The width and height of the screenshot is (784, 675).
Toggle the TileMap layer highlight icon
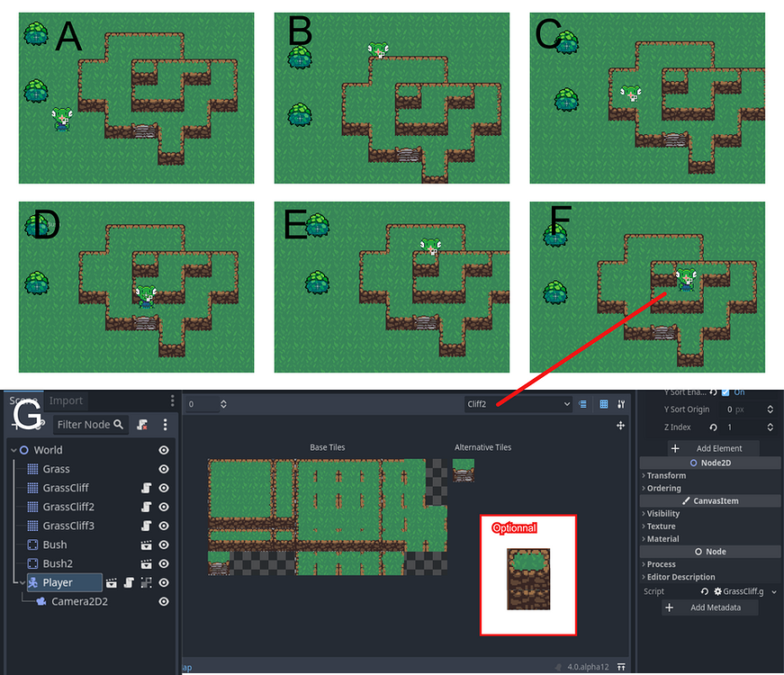pos(582,404)
